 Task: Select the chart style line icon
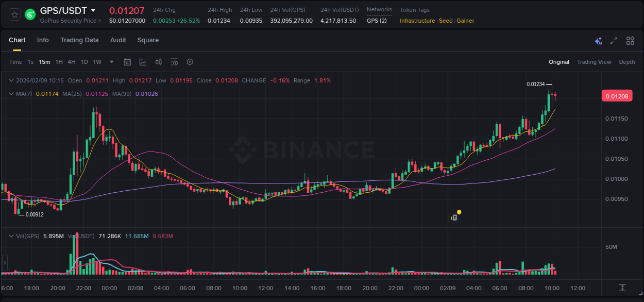pos(143,62)
